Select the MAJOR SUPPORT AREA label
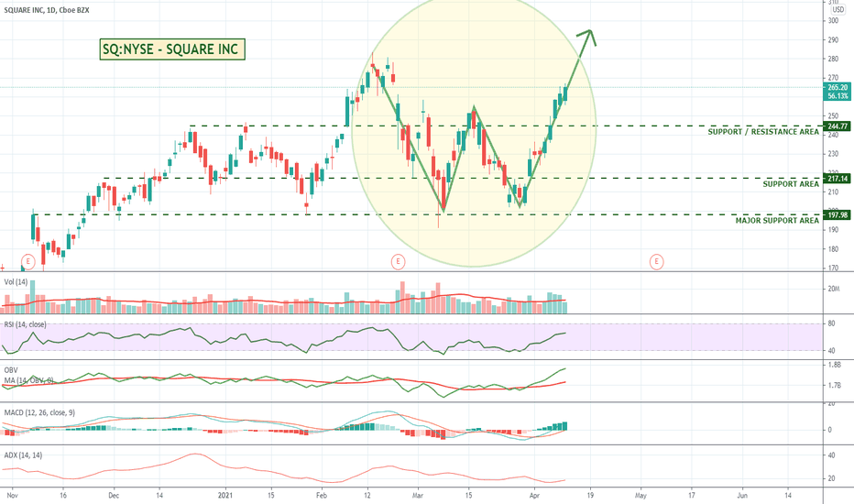Image resolution: width=854 pixels, height=504 pixels. (777, 221)
